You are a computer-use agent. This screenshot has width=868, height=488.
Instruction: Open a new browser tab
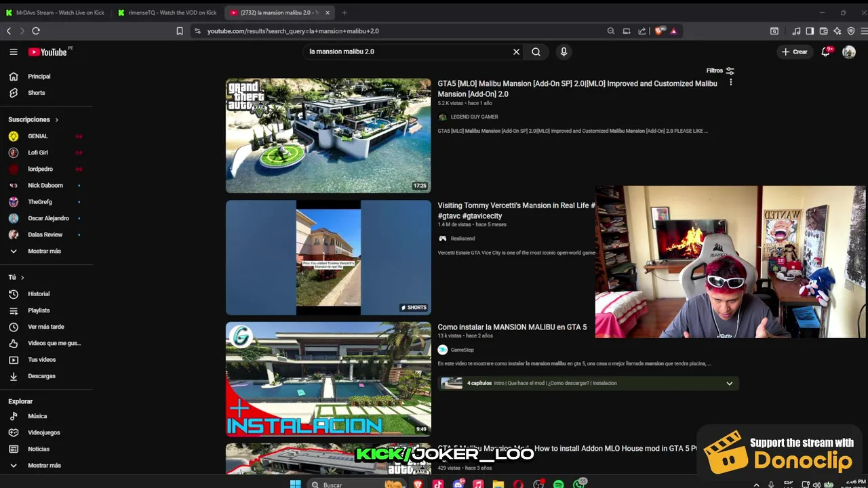click(344, 12)
